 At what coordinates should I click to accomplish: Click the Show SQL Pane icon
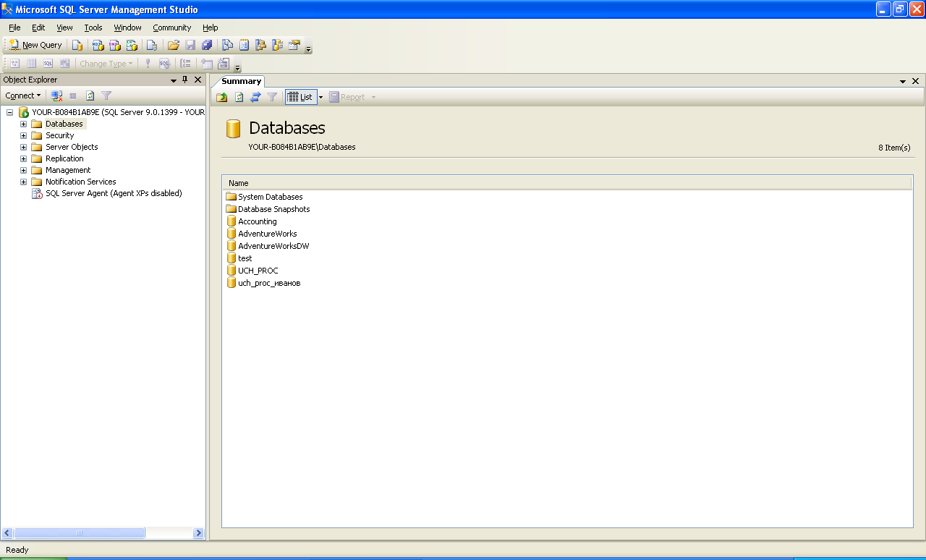pyautogui.click(x=48, y=64)
